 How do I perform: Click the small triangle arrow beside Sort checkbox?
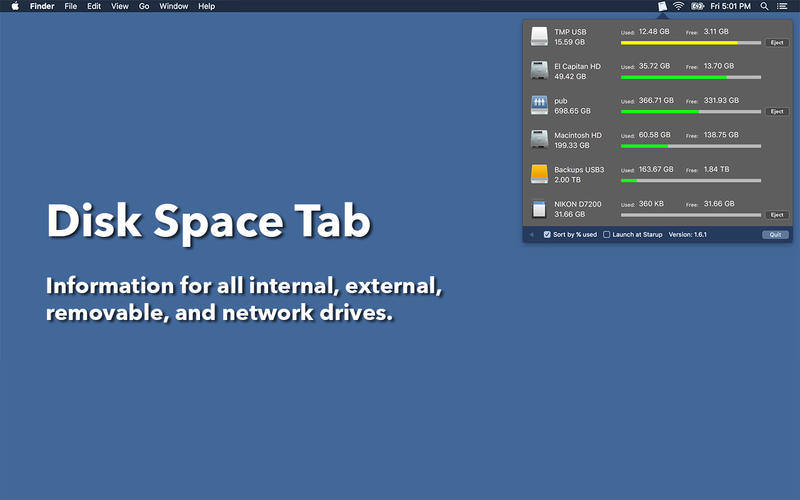click(532, 234)
